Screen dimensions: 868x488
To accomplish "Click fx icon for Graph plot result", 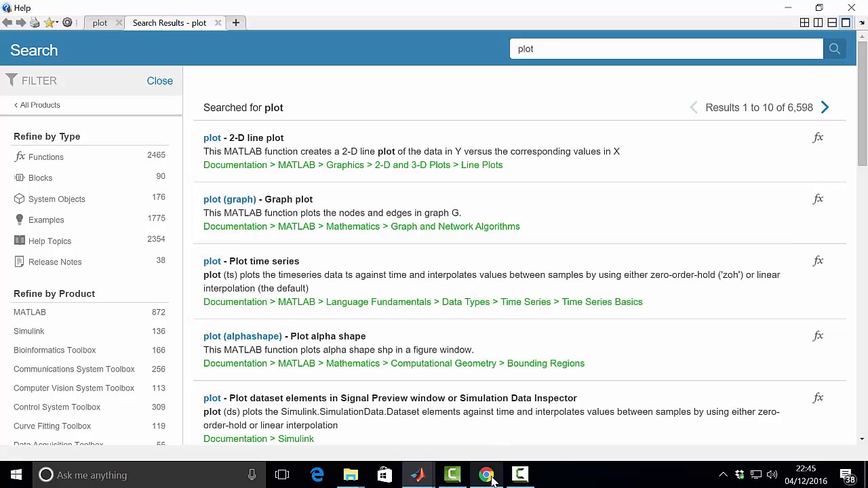I will point(818,199).
